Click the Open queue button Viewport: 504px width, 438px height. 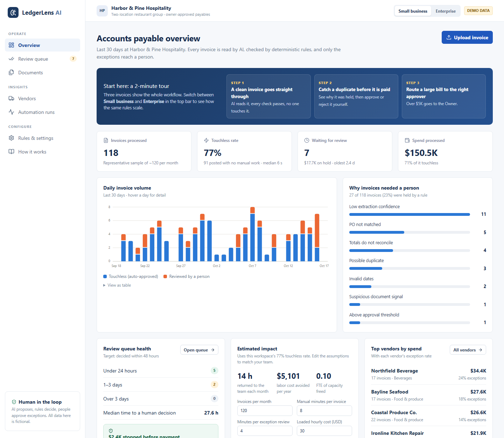pyautogui.click(x=199, y=350)
